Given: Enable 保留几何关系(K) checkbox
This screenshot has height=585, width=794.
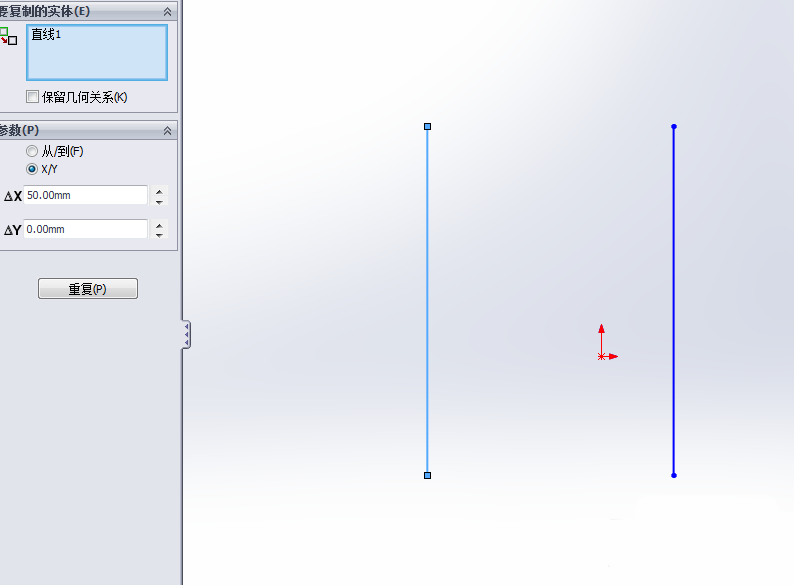Looking at the screenshot, I should click(x=32, y=96).
